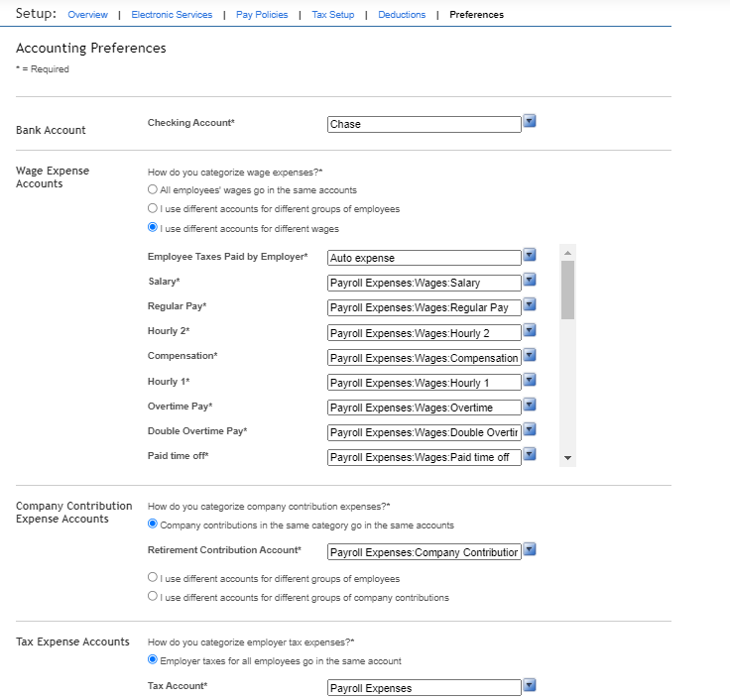Select company contributions in same category option

[152, 524]
